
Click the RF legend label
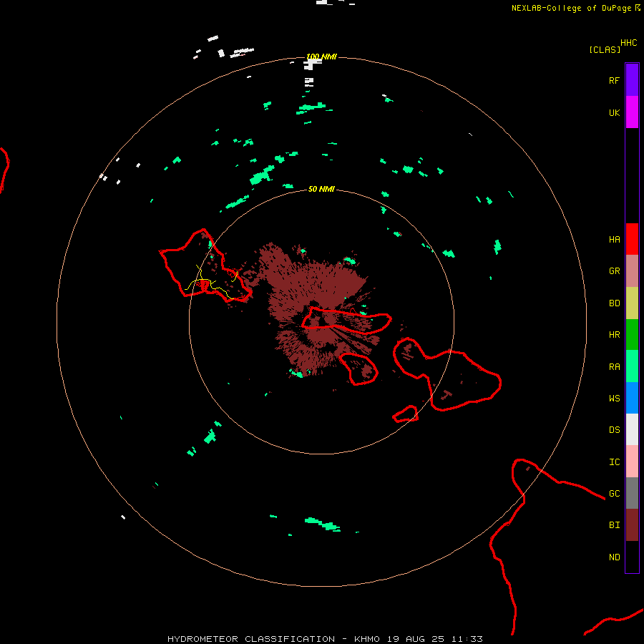615,80
